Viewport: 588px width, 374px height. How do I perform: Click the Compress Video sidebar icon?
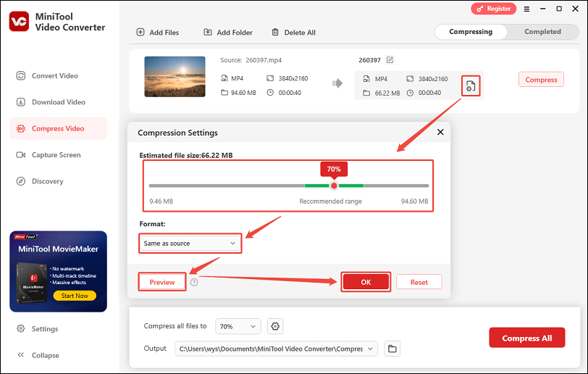[20, 129]
